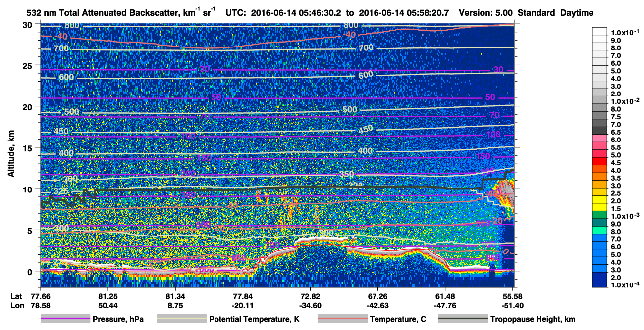Click the 'UTC:' label in the title
644x330 pixels.
(x=235, y=13)
